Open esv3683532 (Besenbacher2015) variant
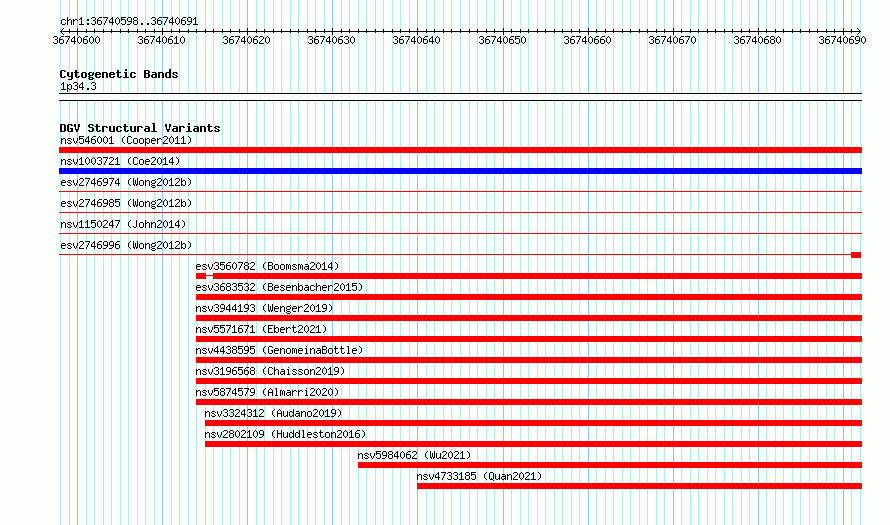The image size is (890, 525). tap(279, 287)
